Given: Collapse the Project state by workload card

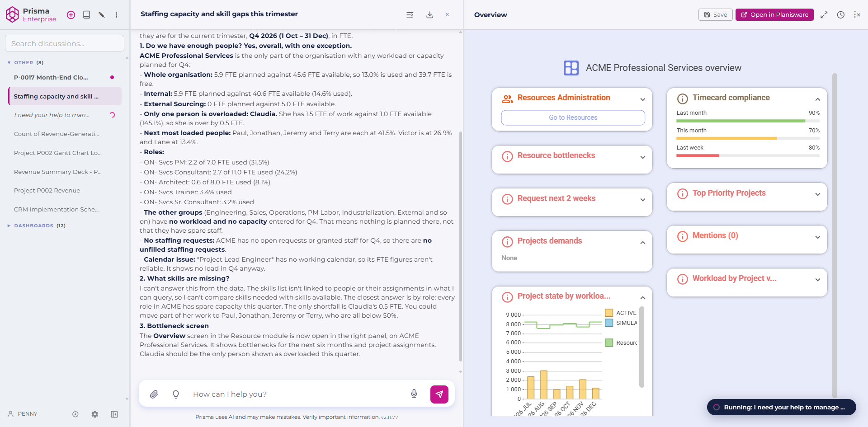Looking at the screenshot, I should pyautogui.click(x=643, y=298).
